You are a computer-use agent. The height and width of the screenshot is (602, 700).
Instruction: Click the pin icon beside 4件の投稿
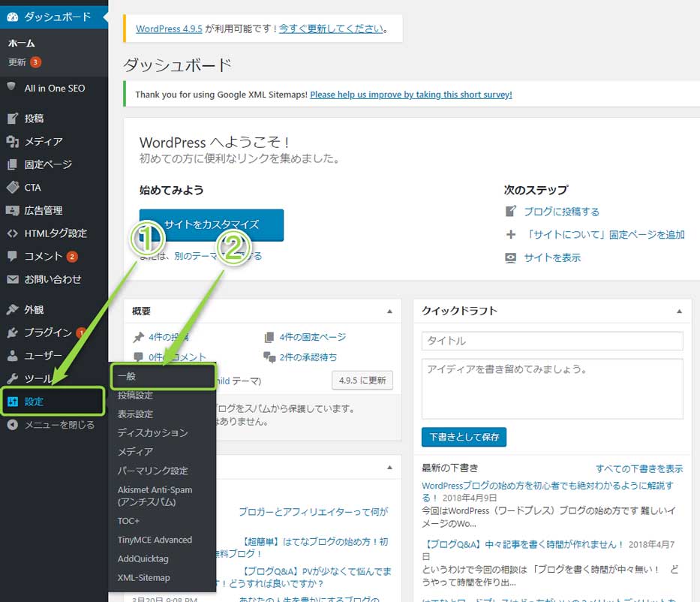point(139,337)
